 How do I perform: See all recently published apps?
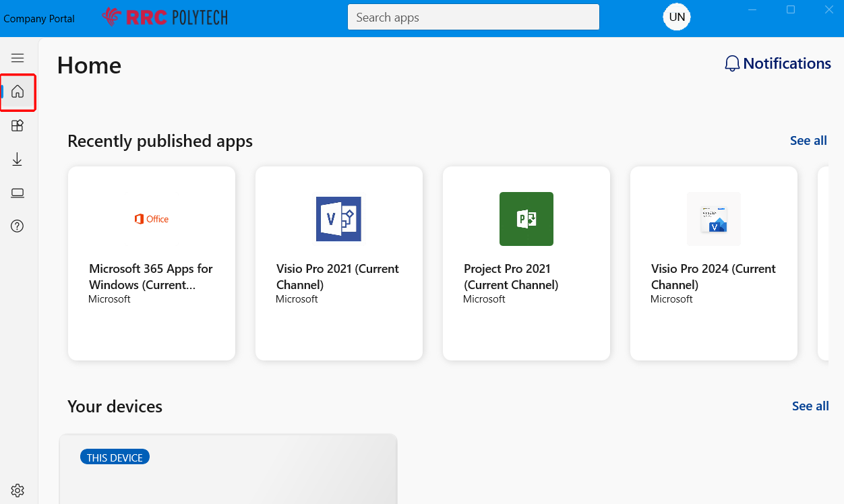[808, 140]
